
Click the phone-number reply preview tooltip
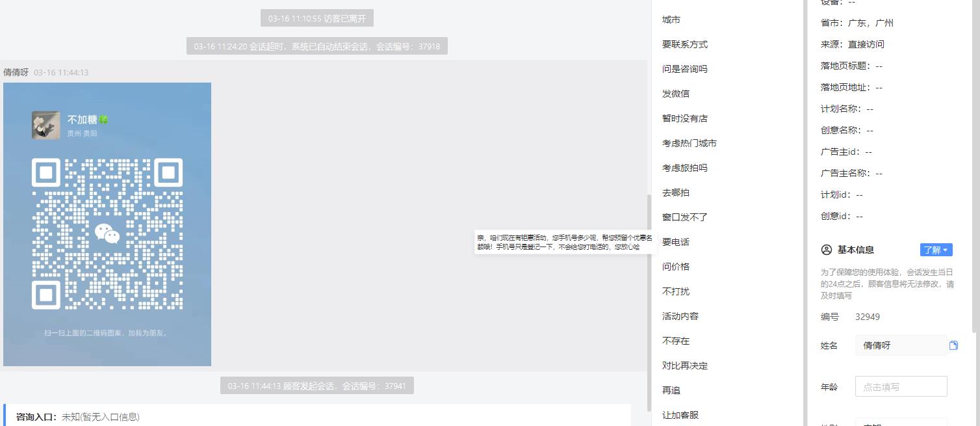564,242
